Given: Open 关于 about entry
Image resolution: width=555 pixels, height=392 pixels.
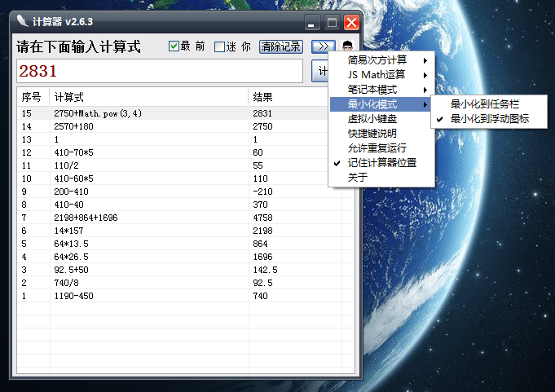Looking at the screenshot, I should click(x=381, y=177).
